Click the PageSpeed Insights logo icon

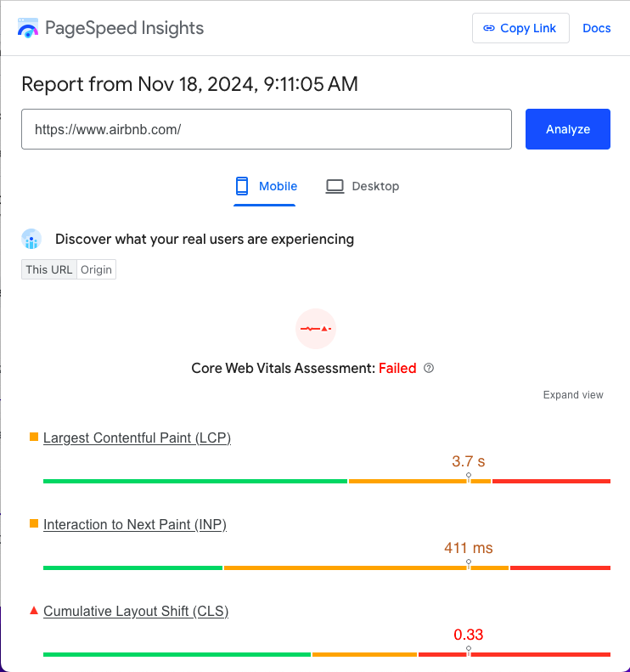click(28, 28)
